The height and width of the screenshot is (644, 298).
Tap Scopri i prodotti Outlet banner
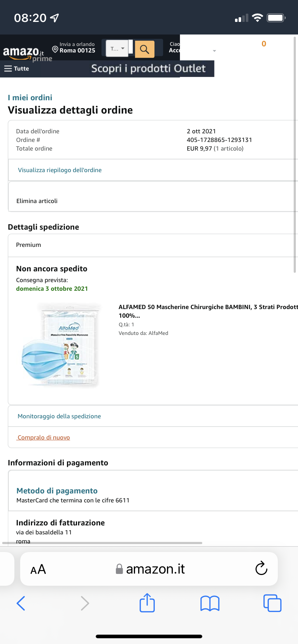(148, 69)
